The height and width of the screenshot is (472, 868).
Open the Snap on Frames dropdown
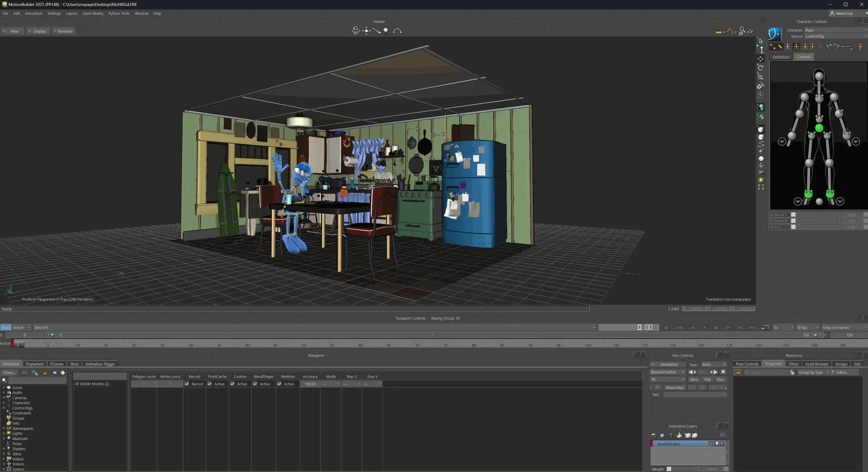point(844,328)
